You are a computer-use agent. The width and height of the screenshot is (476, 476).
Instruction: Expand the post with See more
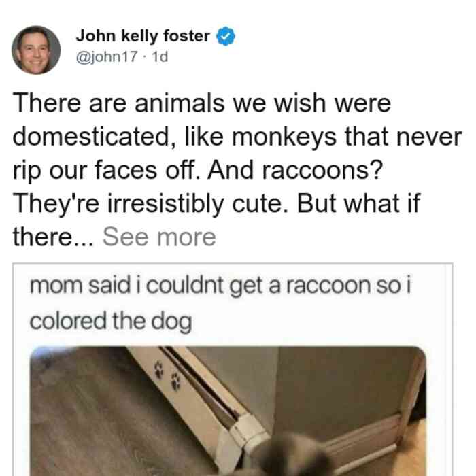coord(159,237)
